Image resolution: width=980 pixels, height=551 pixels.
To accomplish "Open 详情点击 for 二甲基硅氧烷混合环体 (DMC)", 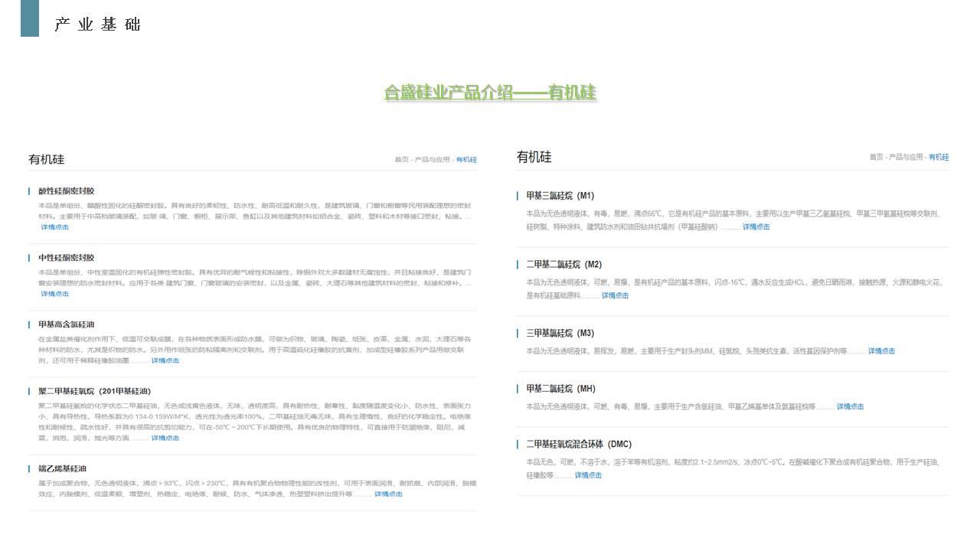I will point(588,476).
